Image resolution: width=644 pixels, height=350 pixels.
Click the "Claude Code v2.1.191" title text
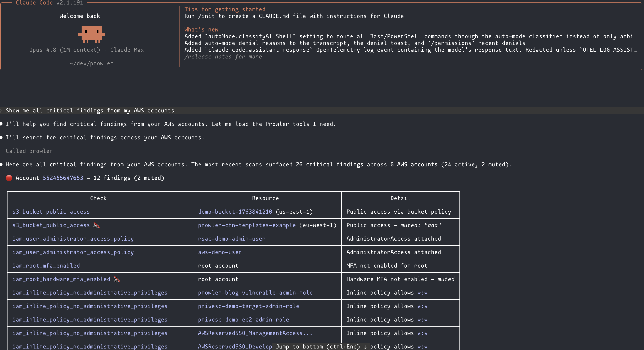coord(49,3)
